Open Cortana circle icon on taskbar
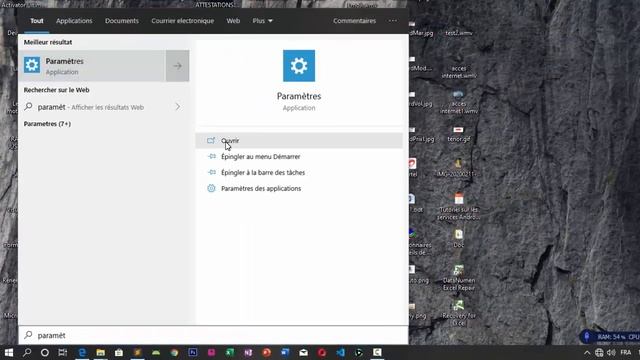The width and height of the screenshot is (640, 360). 45,352
